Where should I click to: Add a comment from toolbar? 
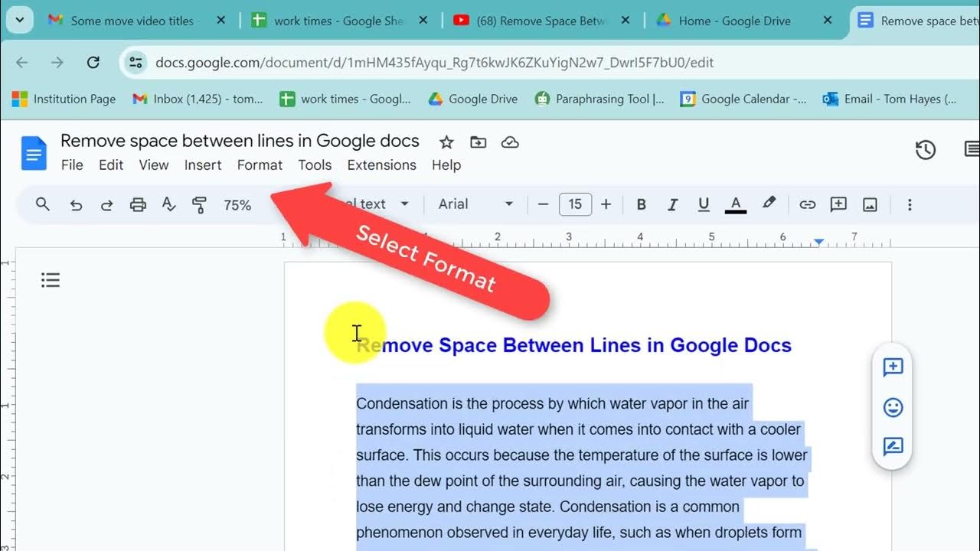pos(838,204)
